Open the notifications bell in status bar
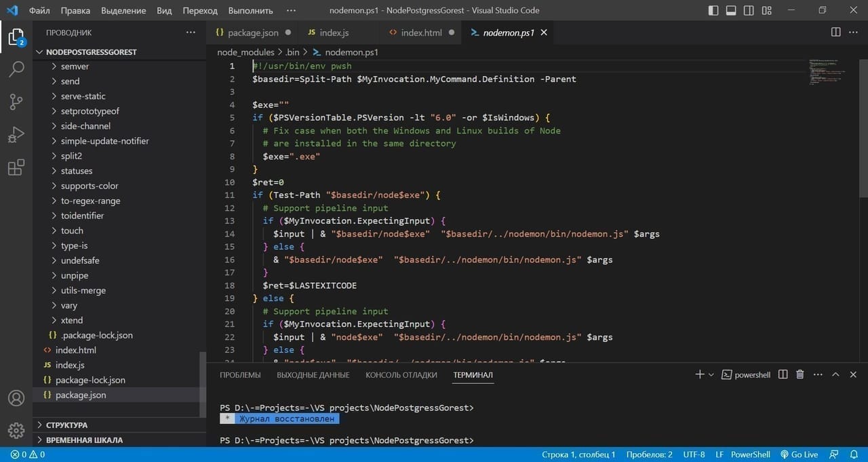Image resolution: width=868 pixels, height=462 pixels. tap(854, 455)
